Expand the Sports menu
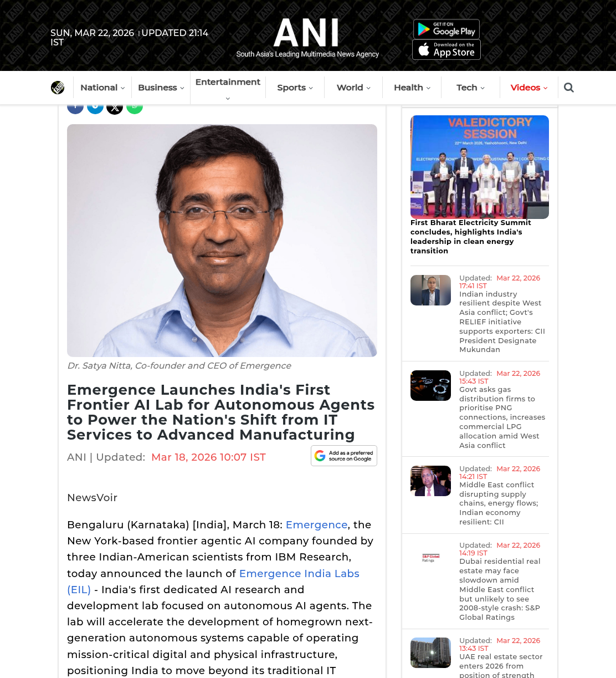This screenshot has width=616, height=678. coord(295,88)
